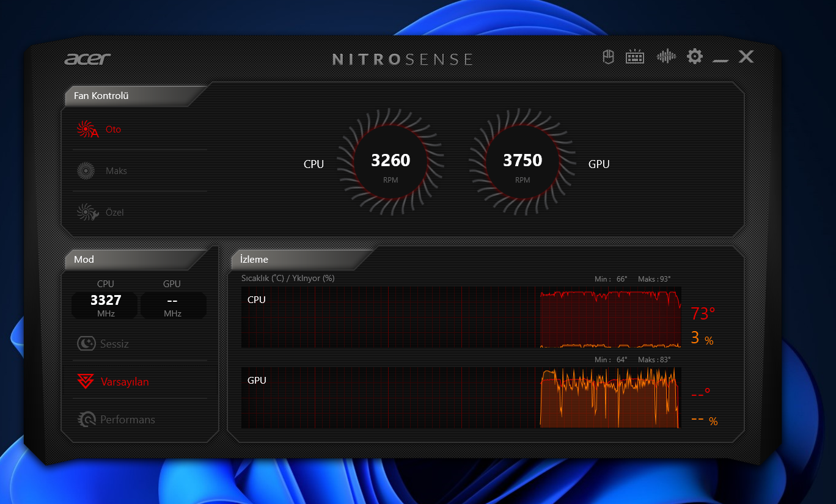Click the GPU graph's Min: 64° label

point(611,360)
